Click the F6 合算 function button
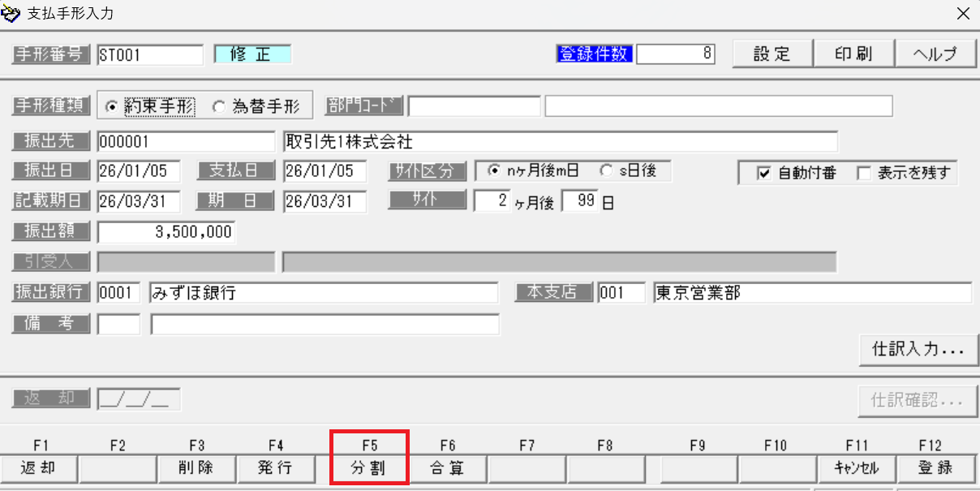980x491 pixels. [449, 469]
